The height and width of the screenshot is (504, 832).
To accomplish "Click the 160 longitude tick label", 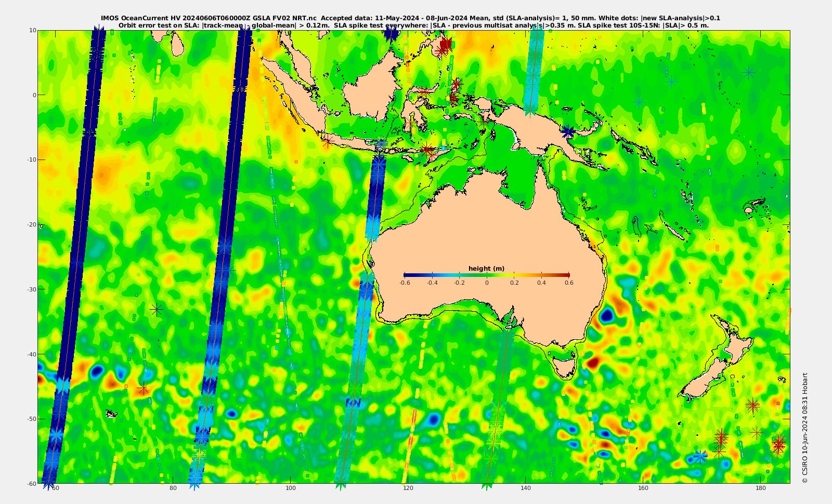I will tap(643, 488).
